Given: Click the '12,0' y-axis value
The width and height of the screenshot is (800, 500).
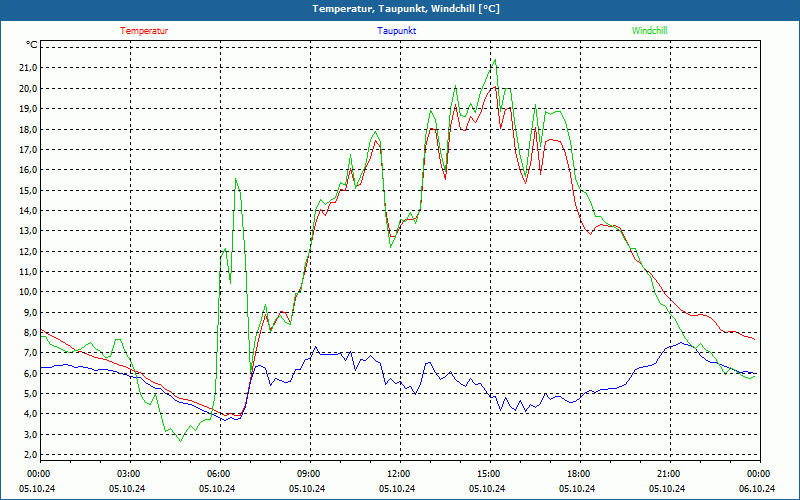Looking at the screenshot, I should (29, 251).
